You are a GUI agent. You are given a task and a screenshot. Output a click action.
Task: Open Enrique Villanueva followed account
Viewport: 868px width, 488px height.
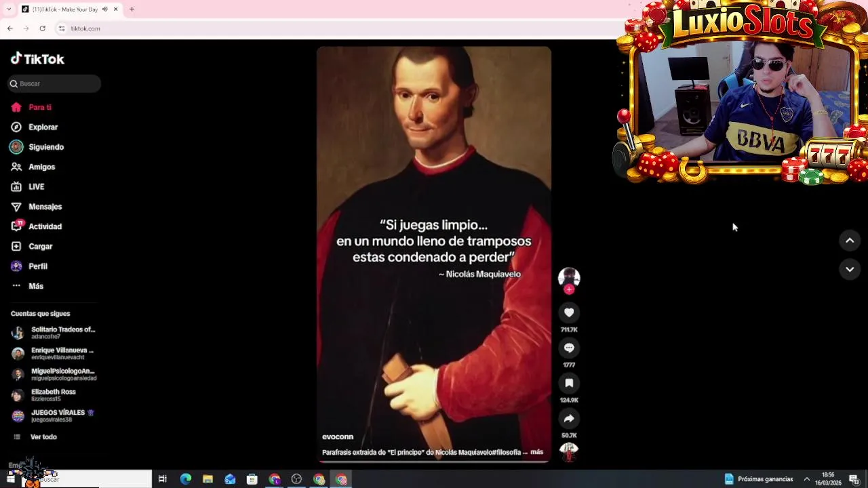pos(54,354)
